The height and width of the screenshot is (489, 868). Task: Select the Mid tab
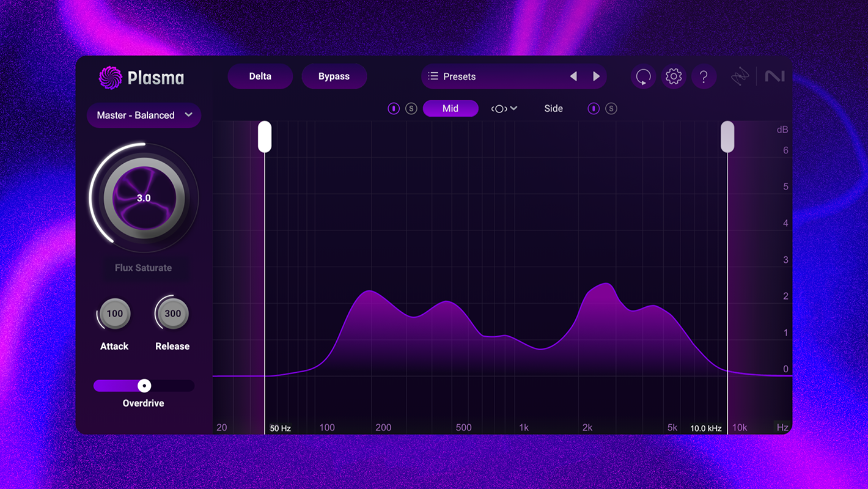[451, 109]
